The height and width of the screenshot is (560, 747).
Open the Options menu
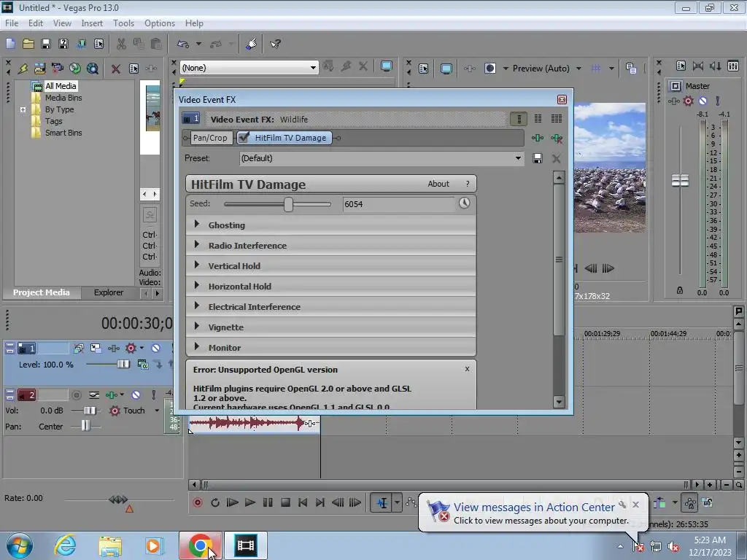pos(160,23)
